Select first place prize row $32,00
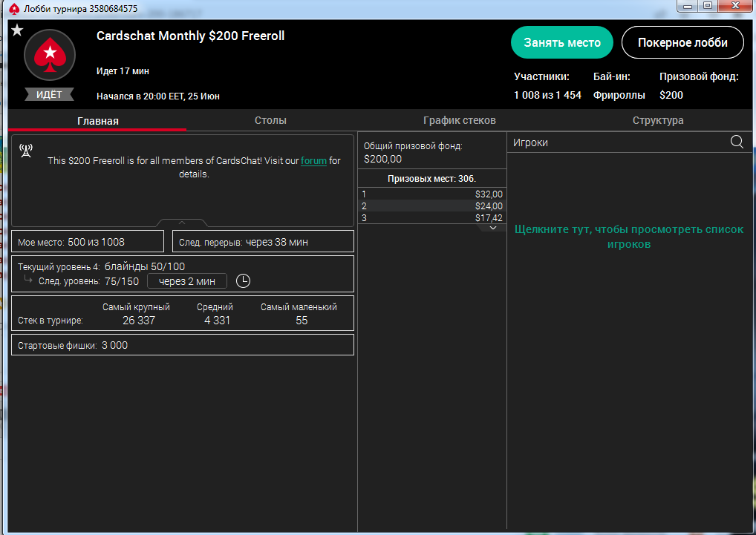 coord(432,194)
